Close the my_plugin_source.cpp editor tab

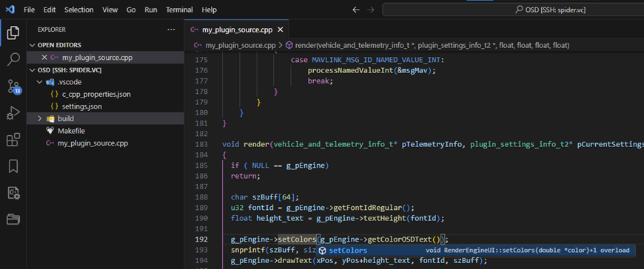point(280,30)
